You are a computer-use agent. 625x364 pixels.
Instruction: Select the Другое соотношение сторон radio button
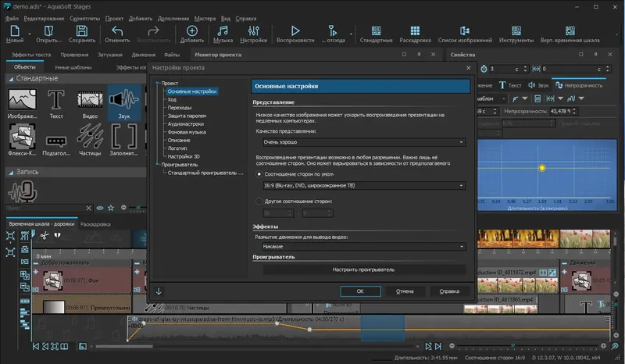[259, 202]
